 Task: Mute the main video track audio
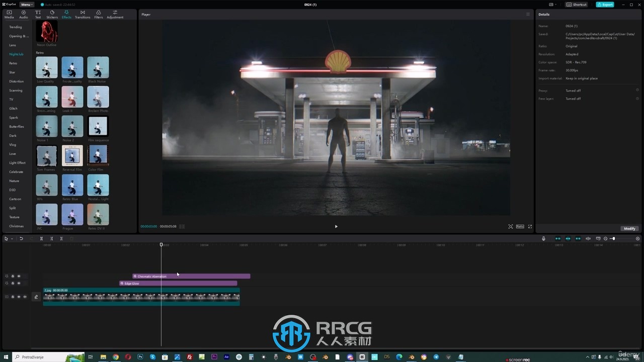click(25, 297)
